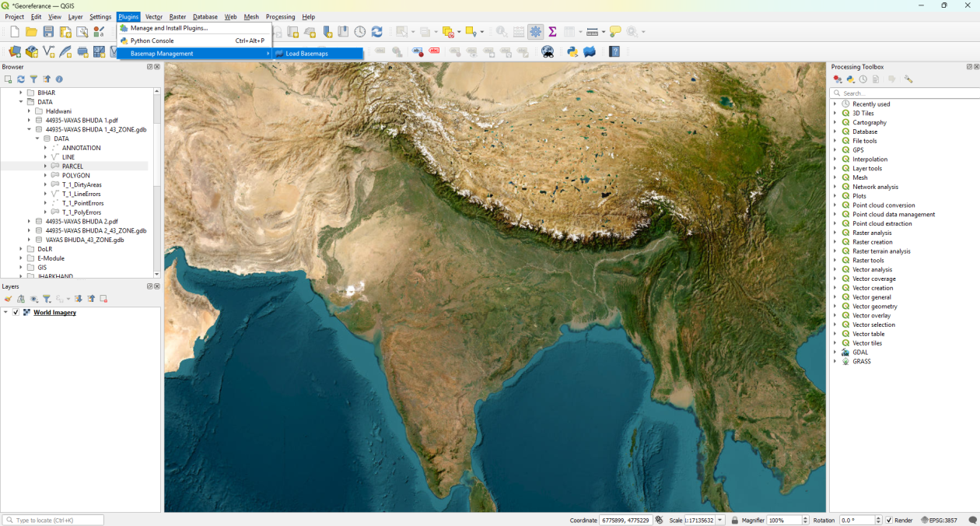Click the Measure Line tool icon
This screenshot has width=980, height=526.
593,32
